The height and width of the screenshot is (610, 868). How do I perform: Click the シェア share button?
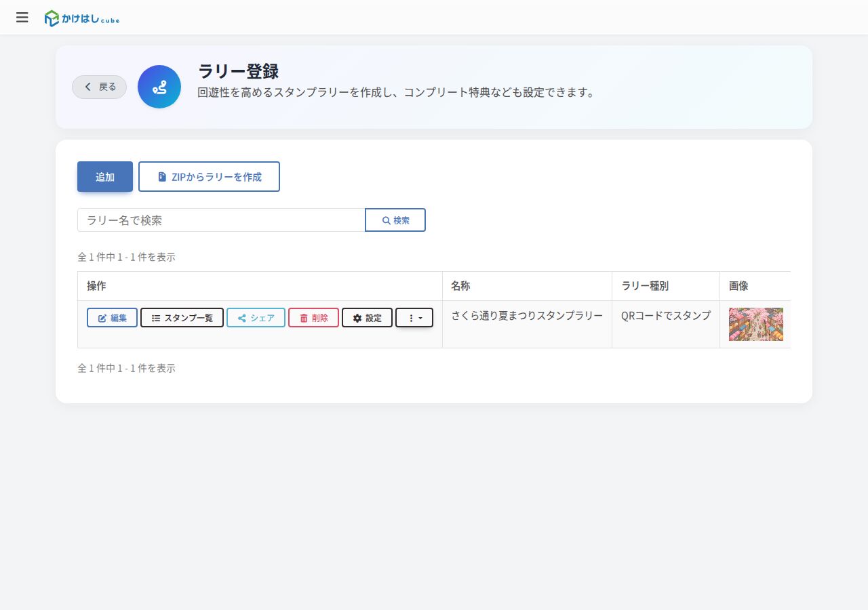pos(256,318)
